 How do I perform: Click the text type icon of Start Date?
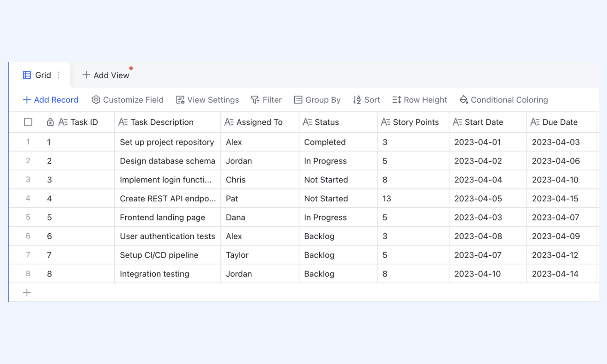[x=457, y=122]
